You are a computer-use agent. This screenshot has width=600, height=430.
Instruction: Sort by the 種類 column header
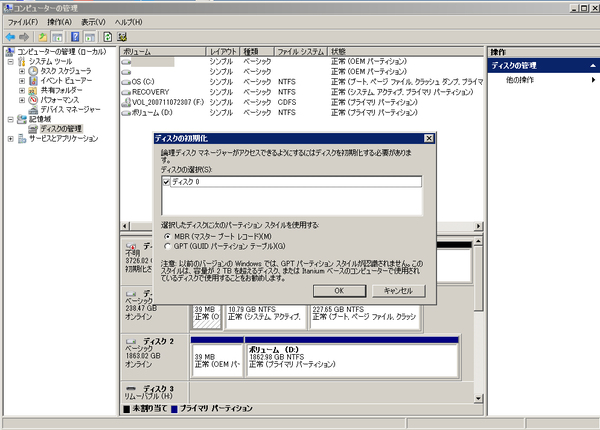[257, 52]
